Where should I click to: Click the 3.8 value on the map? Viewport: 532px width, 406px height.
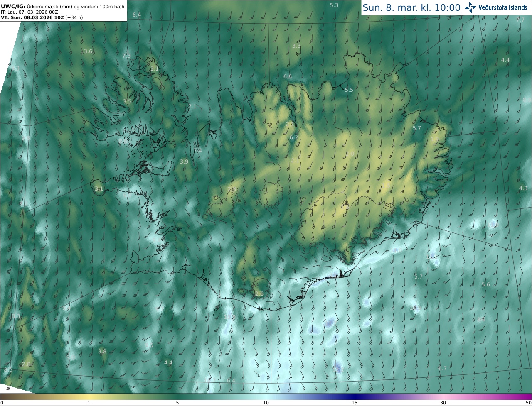[102, 351]
